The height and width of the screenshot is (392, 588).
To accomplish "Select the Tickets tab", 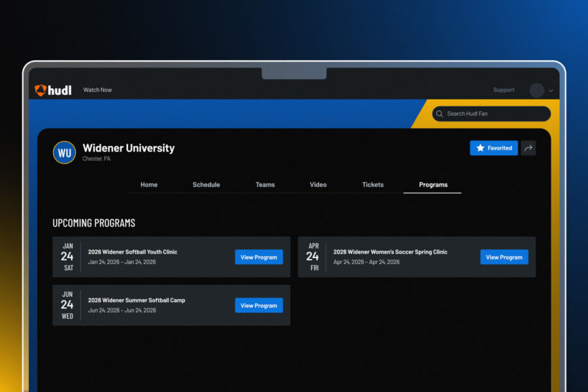I will pos(373,185).
